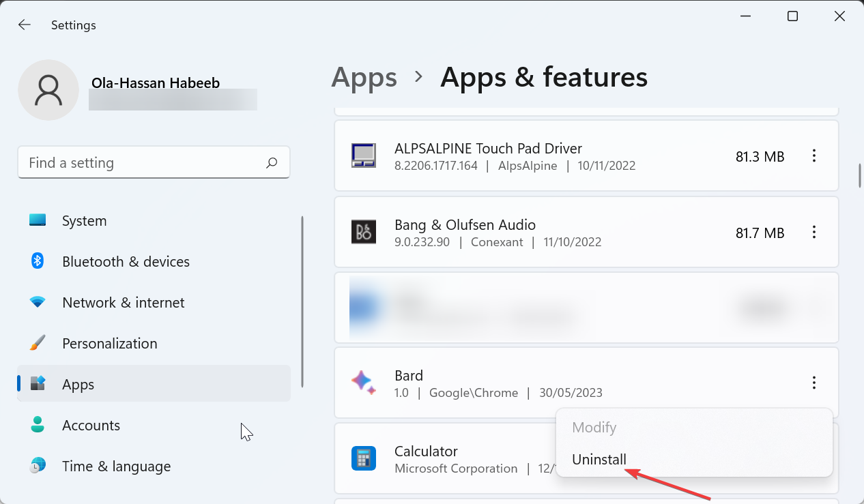Click the Apps breadcrumb link
This screenshot has height=504, width=864.
[x=364, y=78]
